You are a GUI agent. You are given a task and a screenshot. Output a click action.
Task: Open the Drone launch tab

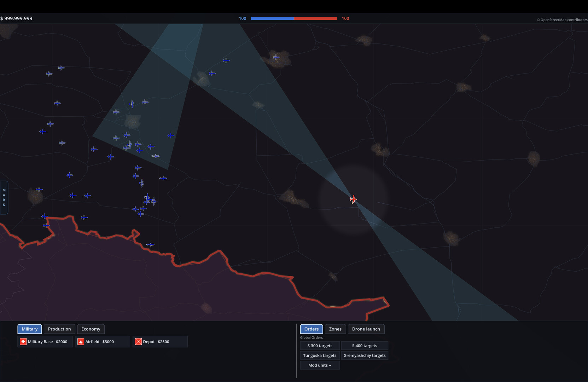pyautogui.click(x=366, y=329)
